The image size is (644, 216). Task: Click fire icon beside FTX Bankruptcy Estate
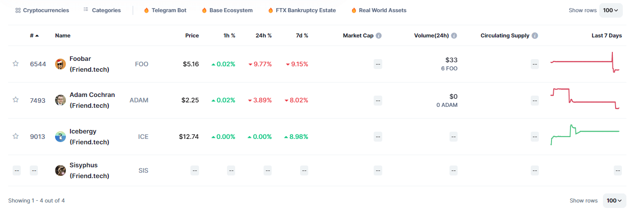270,10
